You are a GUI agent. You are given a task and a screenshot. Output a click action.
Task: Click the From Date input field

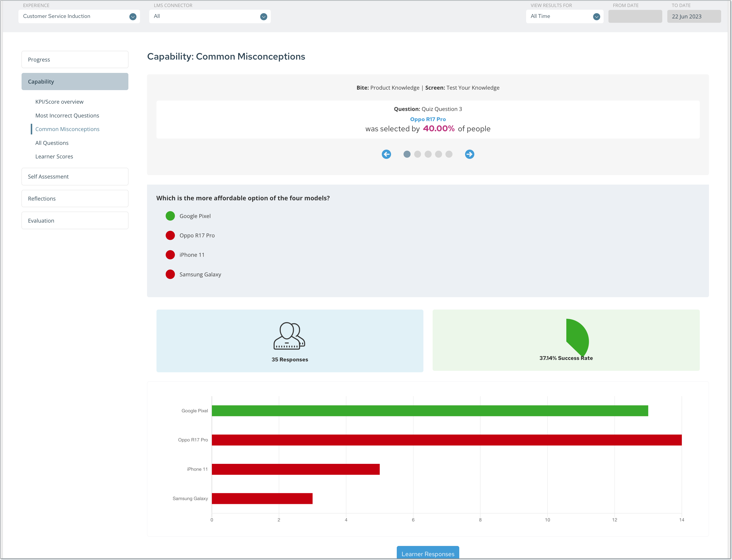(635, 16)
